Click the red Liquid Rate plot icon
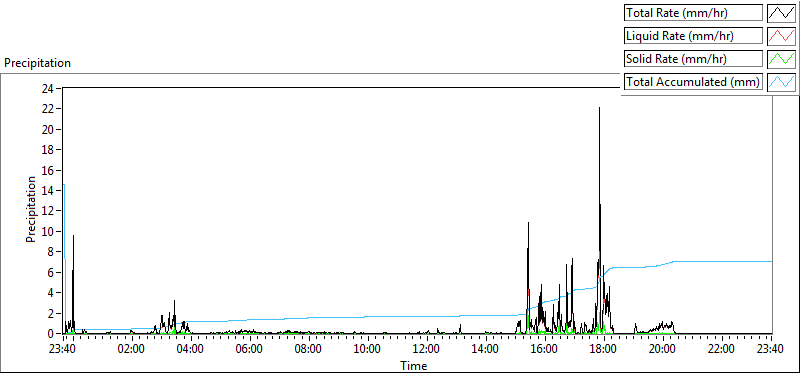800x373 pixels. [x=781, y=36]
